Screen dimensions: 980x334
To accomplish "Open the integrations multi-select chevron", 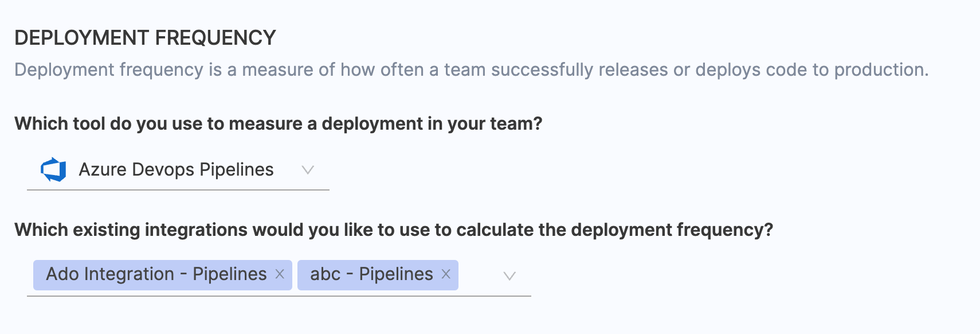I will tap(509, 276).
